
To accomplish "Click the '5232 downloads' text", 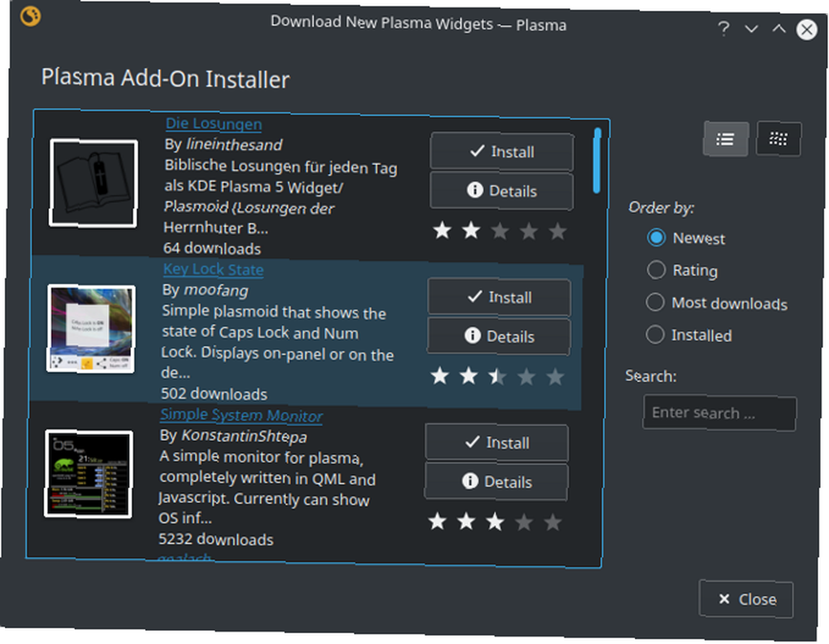I will click(216, 540).
